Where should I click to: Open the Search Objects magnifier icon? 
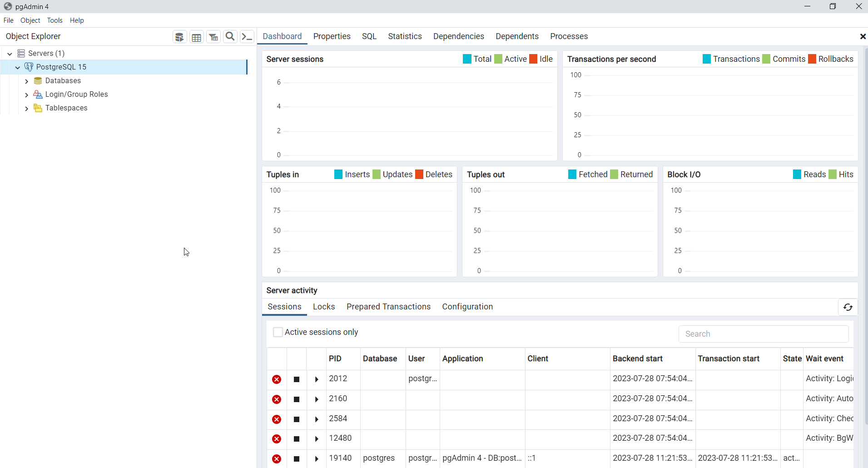[x=230, y=37]
